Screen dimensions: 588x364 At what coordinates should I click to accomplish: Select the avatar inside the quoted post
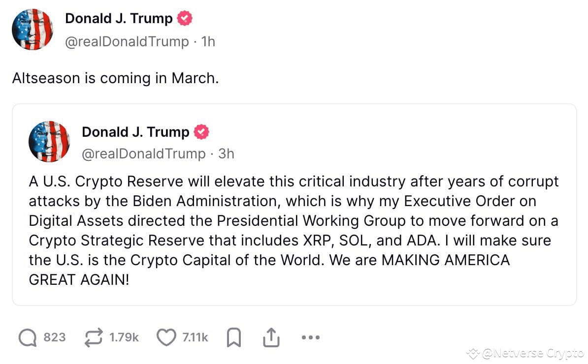(49, 142)
